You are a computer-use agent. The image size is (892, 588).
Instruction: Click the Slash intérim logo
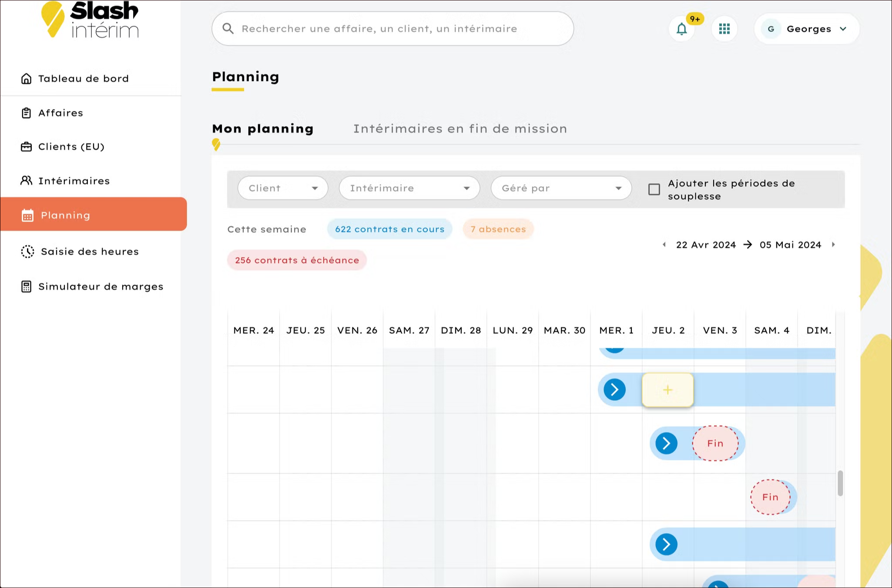pos(90,20)
